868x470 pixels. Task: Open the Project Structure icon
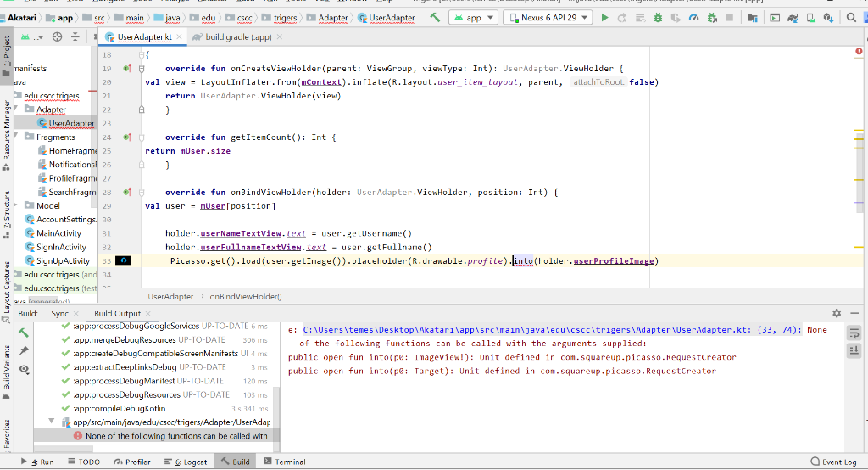753,18
